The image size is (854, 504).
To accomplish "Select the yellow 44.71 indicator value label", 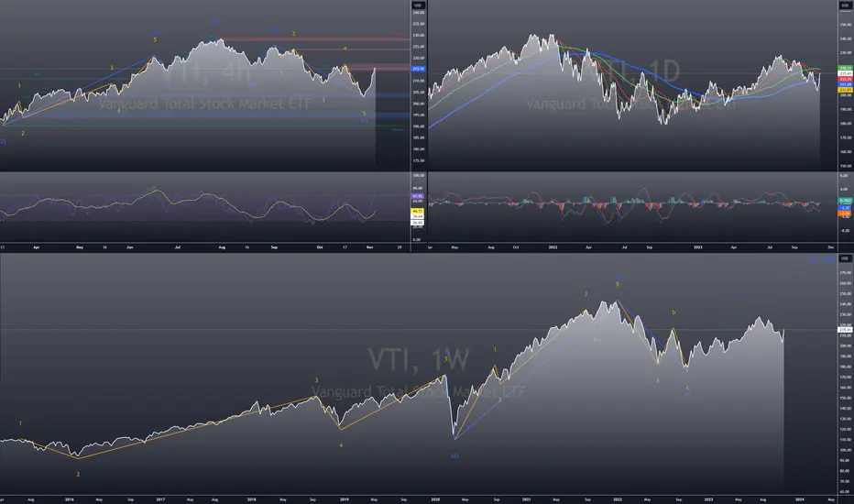I will [418, 211].
